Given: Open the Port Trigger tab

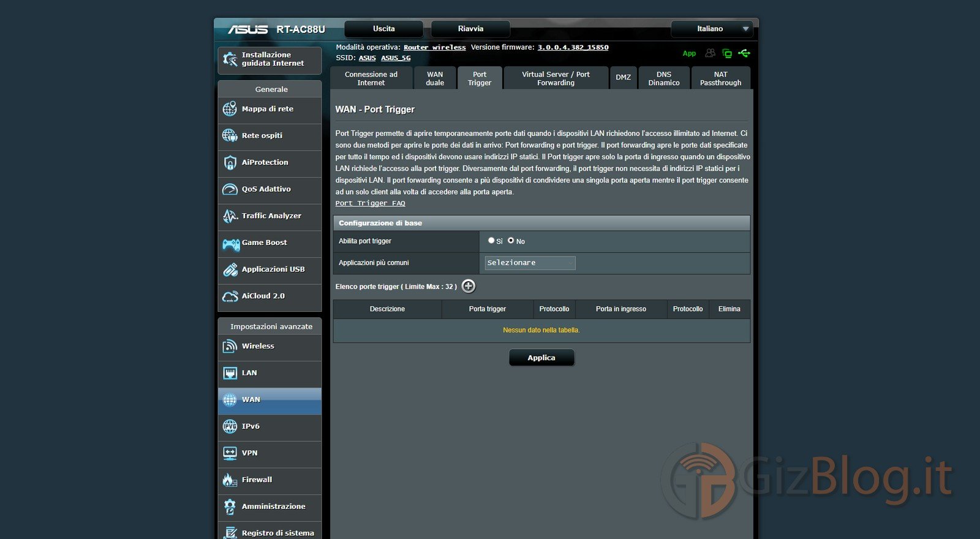Looking at the screenshot, I should click(480, 78).
